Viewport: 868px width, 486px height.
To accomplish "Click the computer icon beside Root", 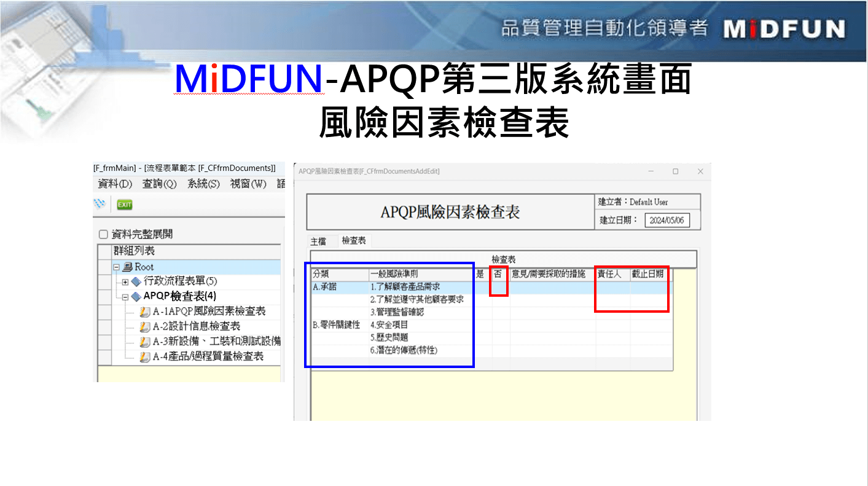I will [128, 267].
